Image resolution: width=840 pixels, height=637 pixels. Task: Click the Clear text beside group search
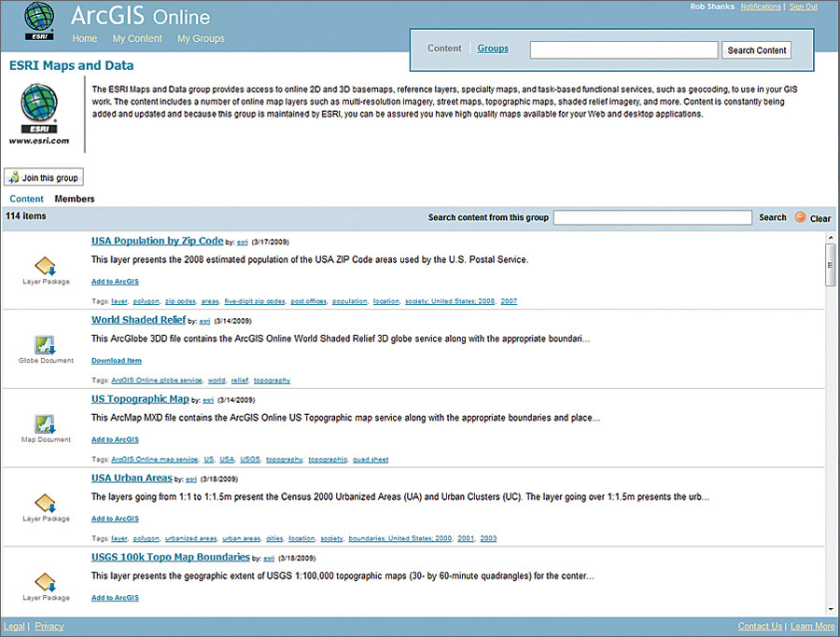(x=820, y=218)
